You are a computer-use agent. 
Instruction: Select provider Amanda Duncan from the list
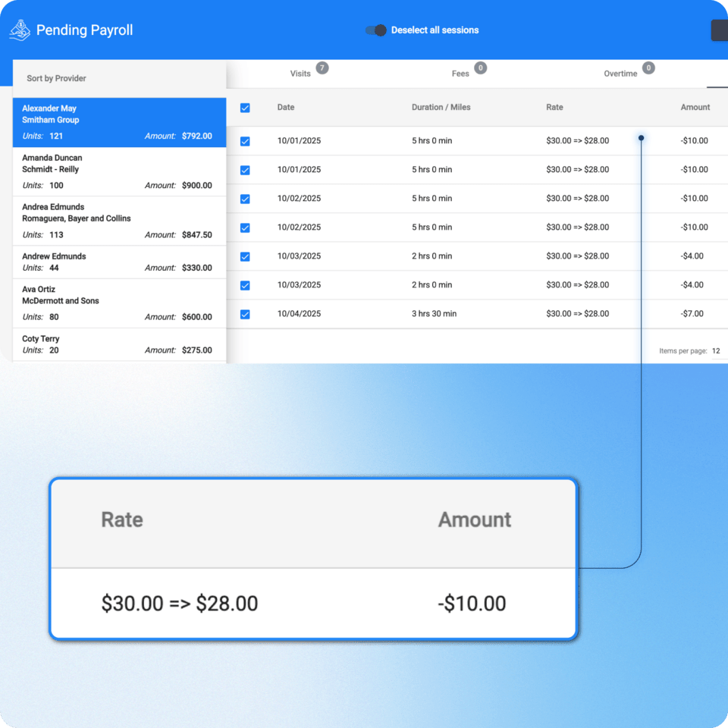[119, 171]
